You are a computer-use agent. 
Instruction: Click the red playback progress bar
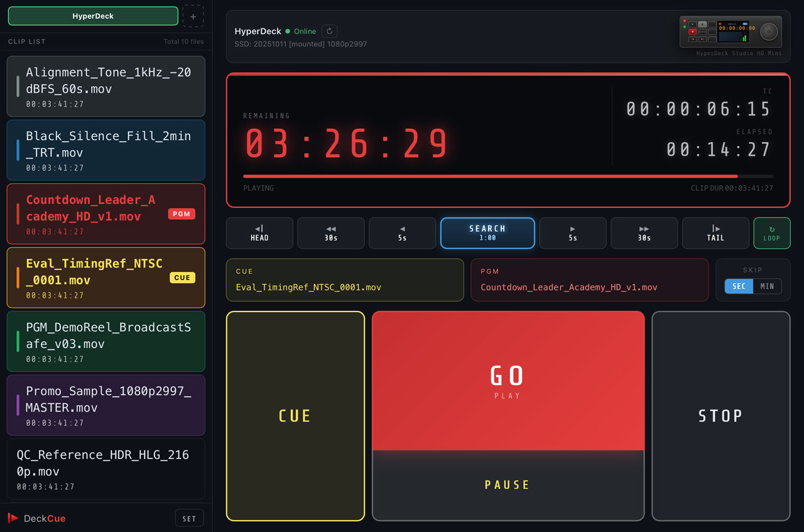(508, 176)
